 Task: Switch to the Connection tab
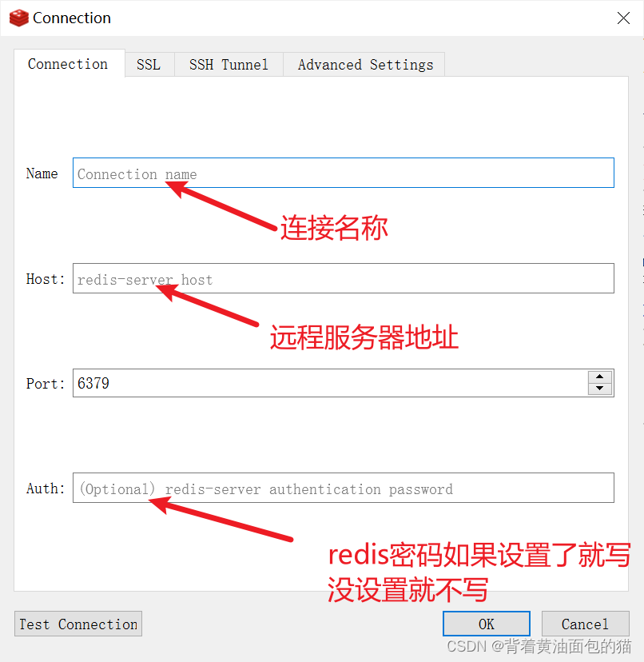69,64
